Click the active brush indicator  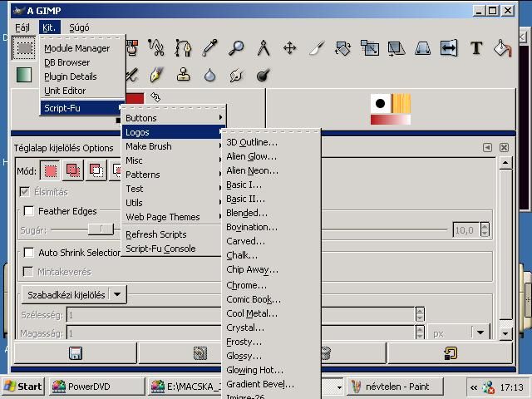[x=381, y=103]
